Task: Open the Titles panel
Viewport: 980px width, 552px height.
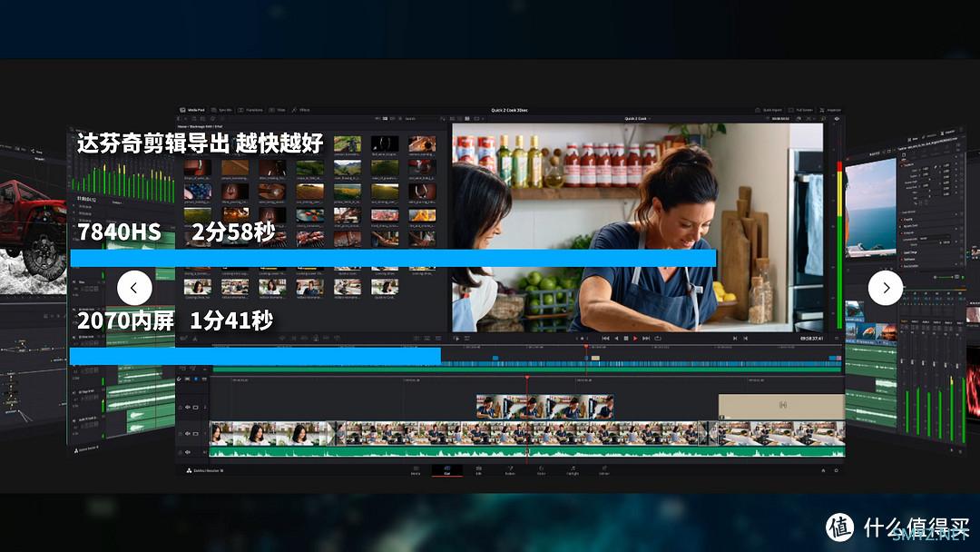Action: tap(278, 110)
